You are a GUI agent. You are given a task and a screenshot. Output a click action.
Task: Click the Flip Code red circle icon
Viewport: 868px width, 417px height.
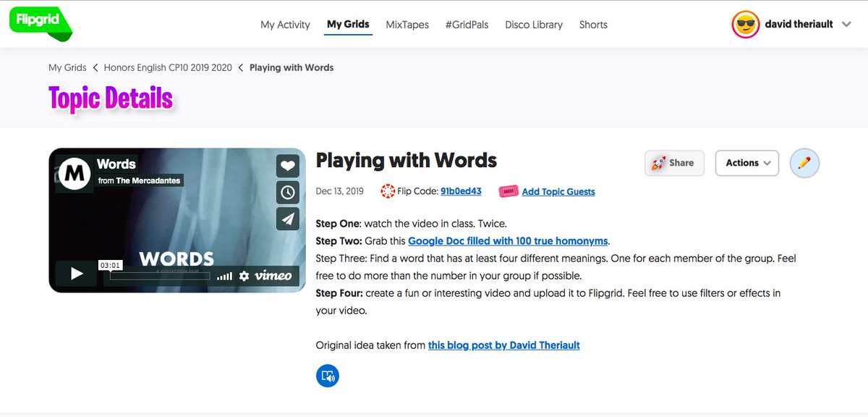(388, 192)
